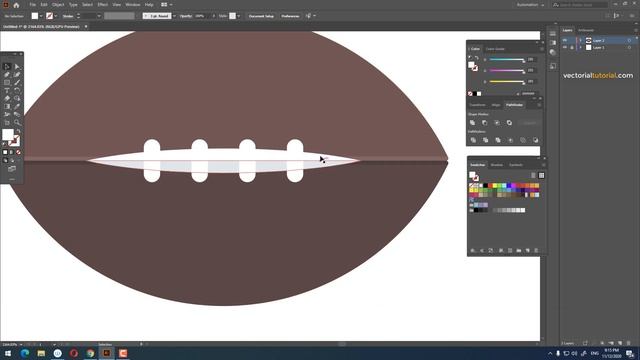Click the Document Setup button
Viewport: 640px width, 360px height.
tap(261, 16)
